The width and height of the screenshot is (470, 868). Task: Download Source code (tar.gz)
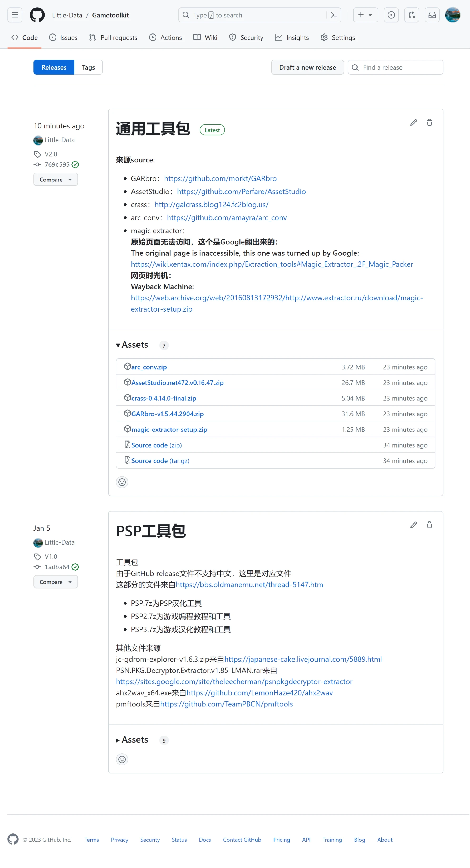point(160,460)
